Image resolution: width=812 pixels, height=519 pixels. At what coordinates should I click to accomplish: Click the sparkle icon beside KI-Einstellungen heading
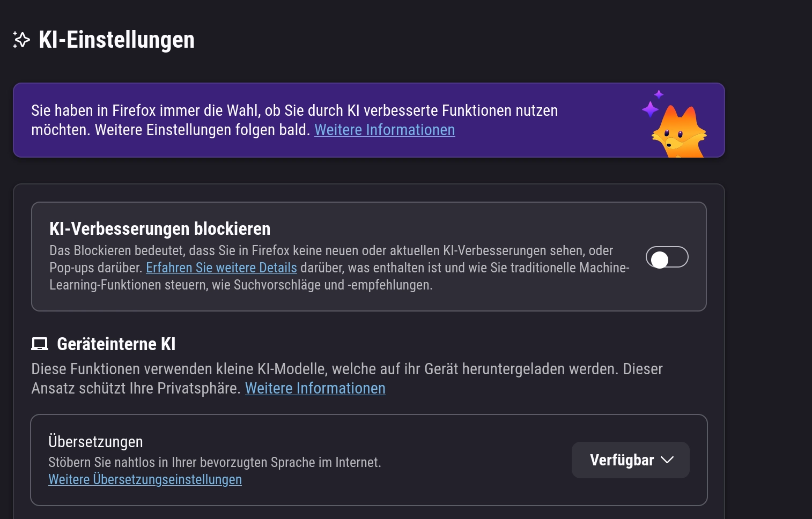click(21, 39)
